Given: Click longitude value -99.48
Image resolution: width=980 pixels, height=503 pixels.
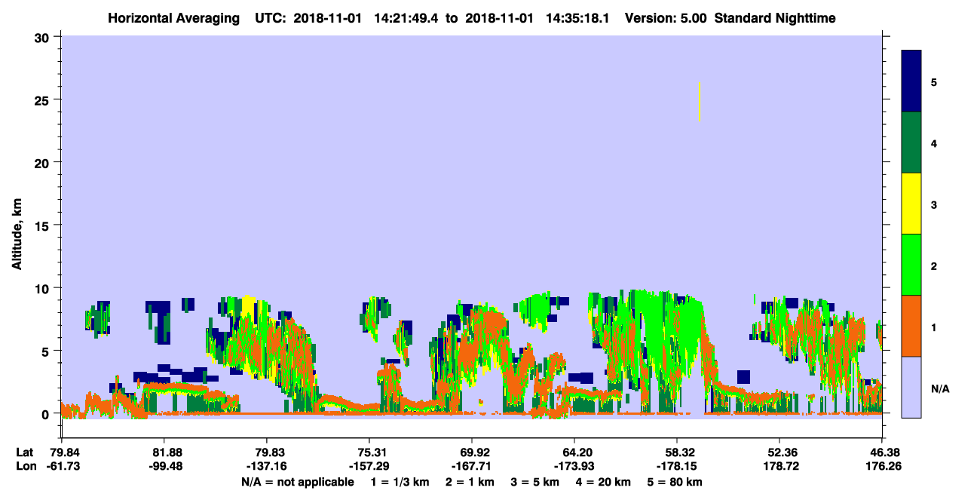Looking at the screenshot, I should click(164, 465).
